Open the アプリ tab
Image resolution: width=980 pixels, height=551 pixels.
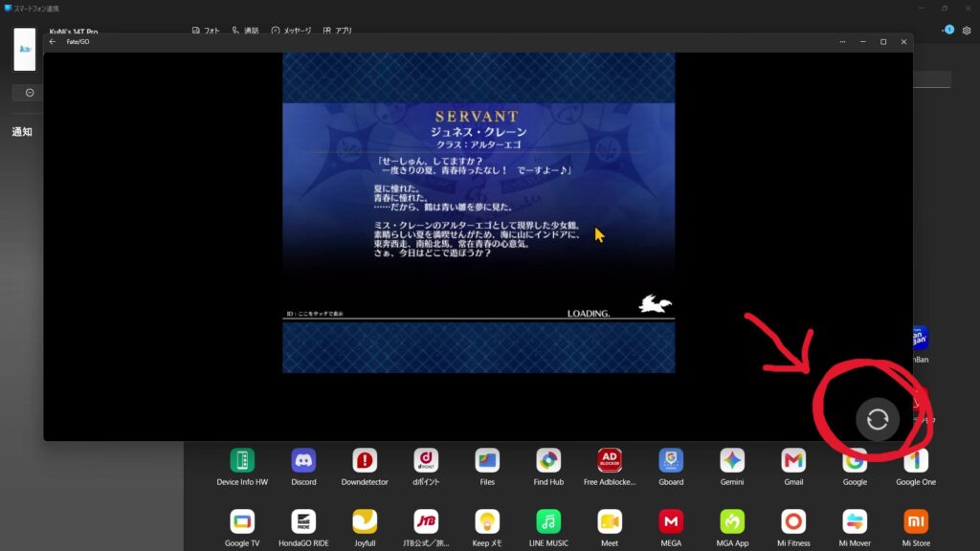[338, 30]
